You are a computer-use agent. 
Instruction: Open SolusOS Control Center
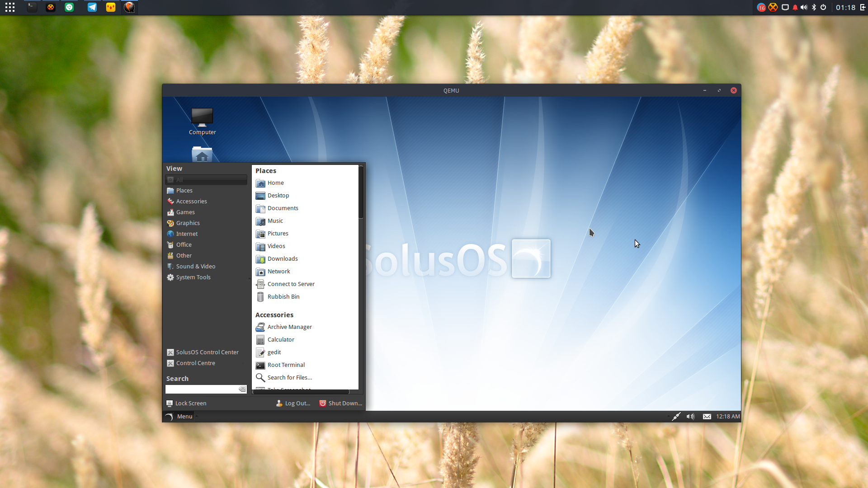(x=206, y=352)
